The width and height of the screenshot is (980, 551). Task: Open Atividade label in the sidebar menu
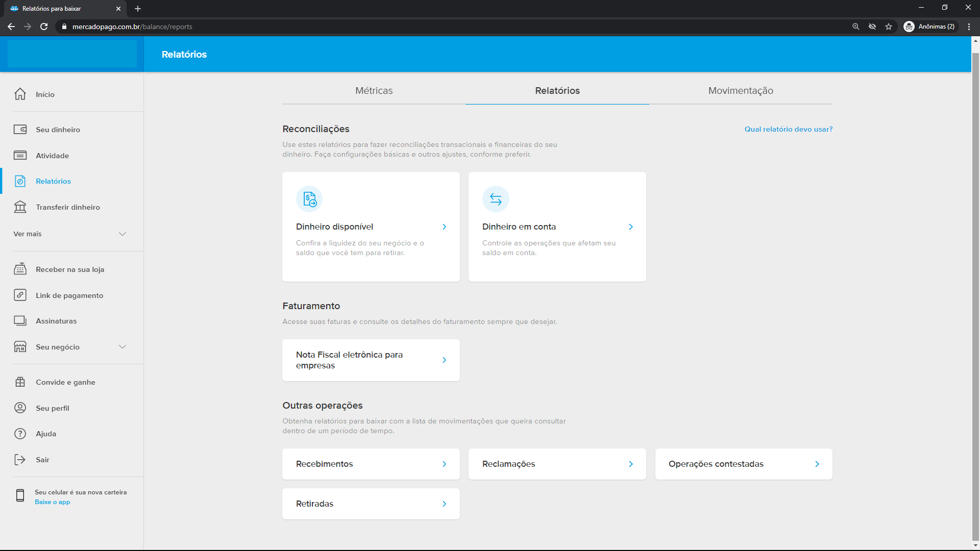[52, 156]
